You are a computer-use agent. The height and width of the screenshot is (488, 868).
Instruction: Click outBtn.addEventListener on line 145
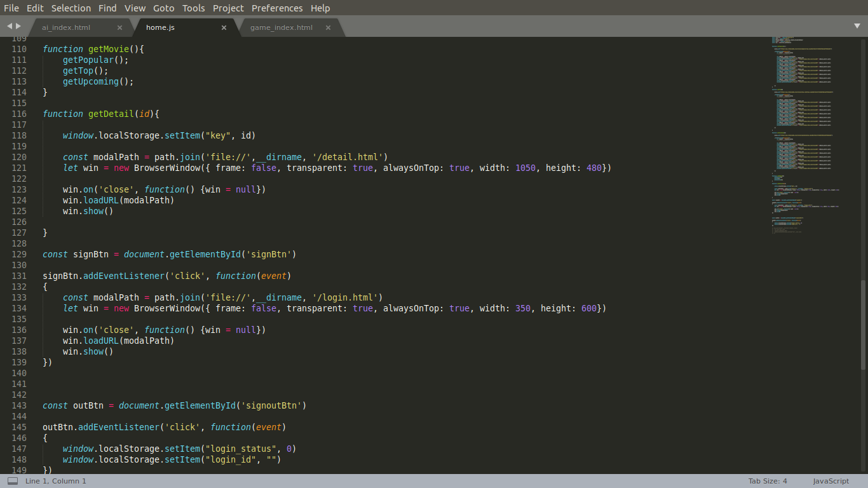(101, 427)
